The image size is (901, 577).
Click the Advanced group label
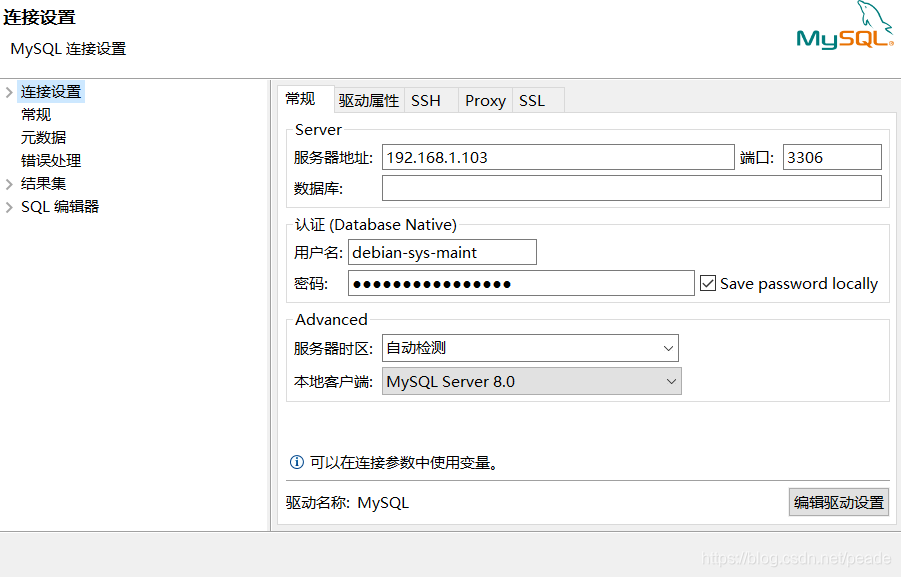(x=332, y=320)
